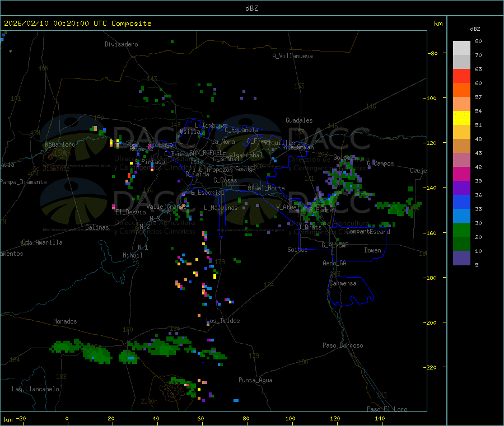Click the magenta 42 dBZ legend swatch
504x426 pixels.
[461, 174]
